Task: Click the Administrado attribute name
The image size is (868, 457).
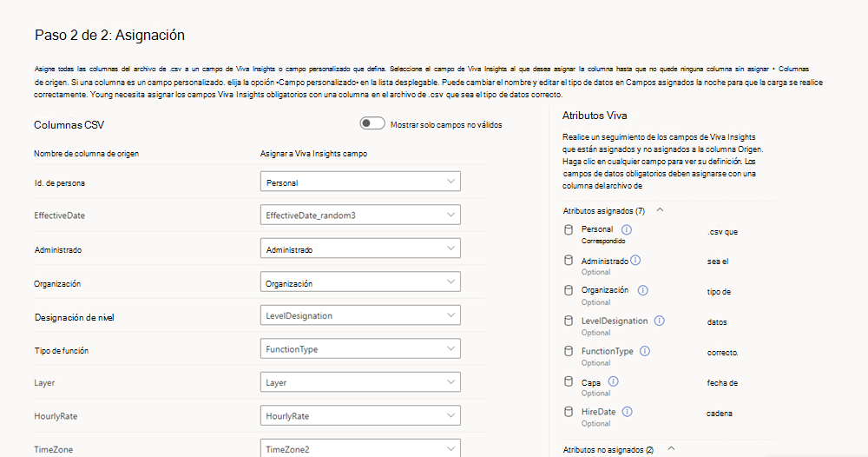Action: [x=604, y=261]
